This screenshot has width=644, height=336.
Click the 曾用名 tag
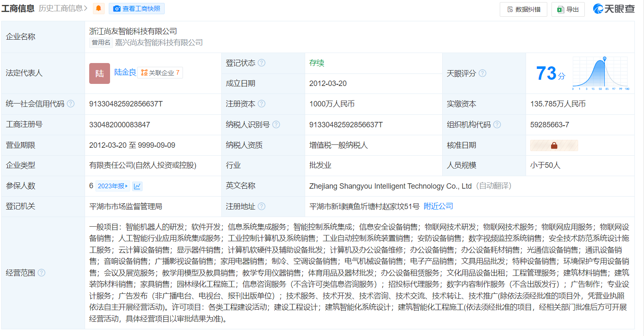point(101,43)
